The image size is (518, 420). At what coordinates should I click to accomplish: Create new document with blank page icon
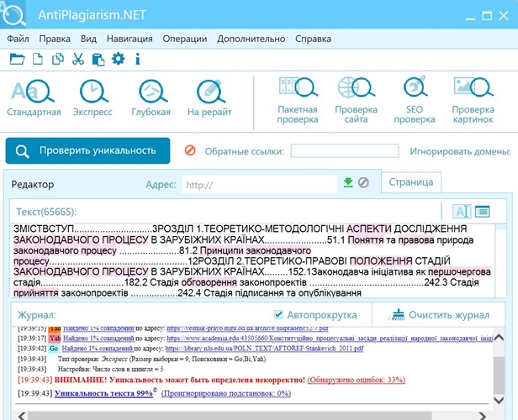pos(38,60)
